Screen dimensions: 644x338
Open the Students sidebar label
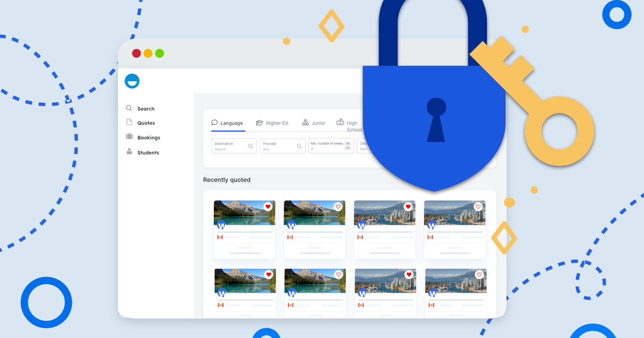pos(148,153)
